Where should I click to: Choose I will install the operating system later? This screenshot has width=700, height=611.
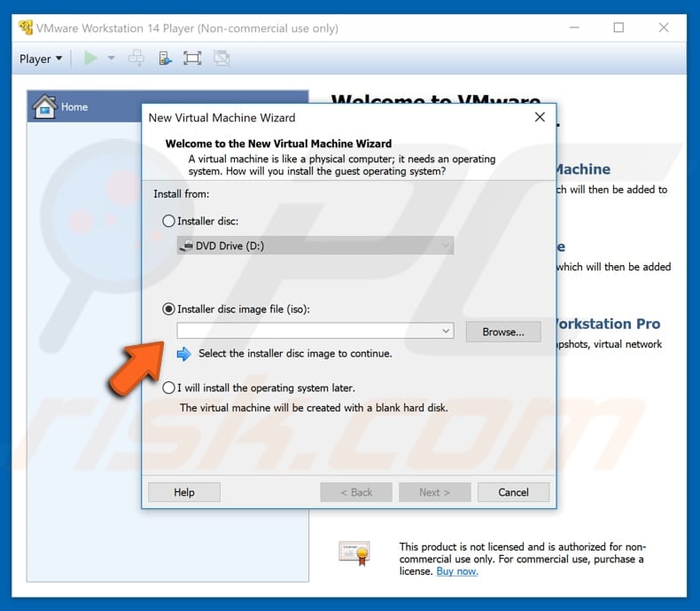tap(168, 388)
